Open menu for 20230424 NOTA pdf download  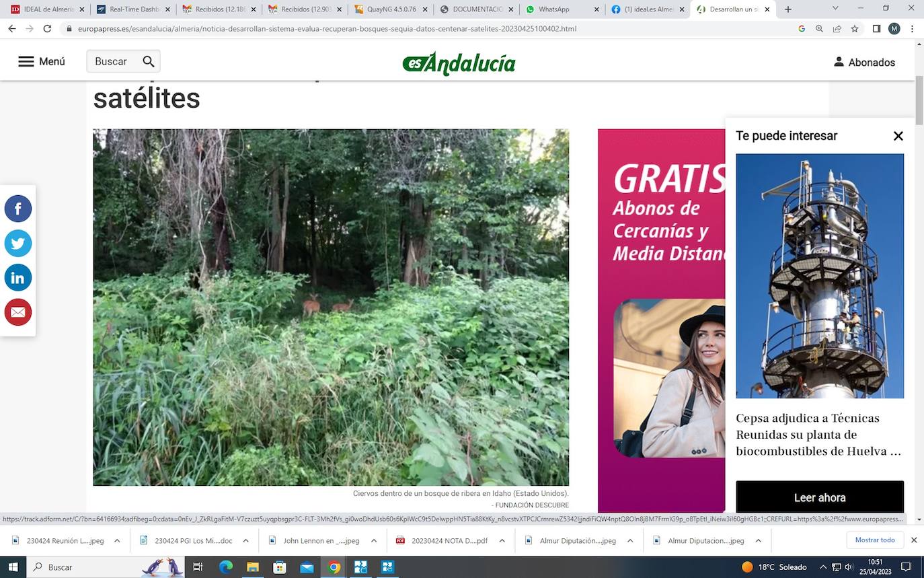(502, 541)
